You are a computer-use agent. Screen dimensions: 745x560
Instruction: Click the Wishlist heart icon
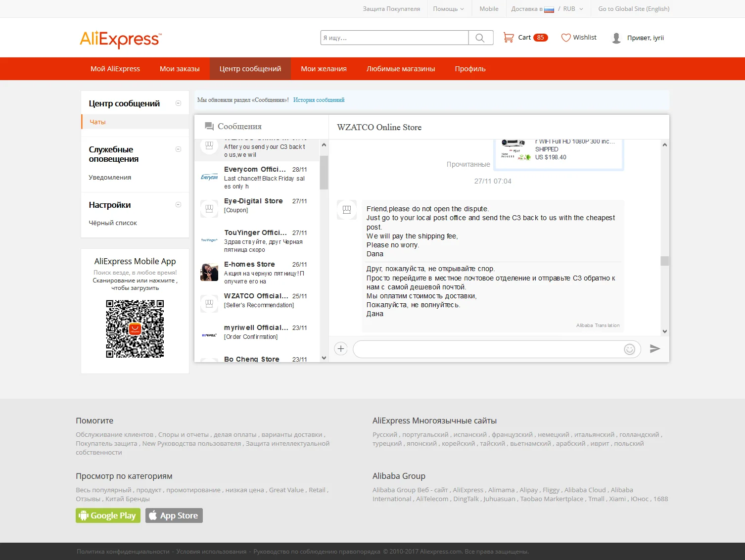click(x=566, y=38)
